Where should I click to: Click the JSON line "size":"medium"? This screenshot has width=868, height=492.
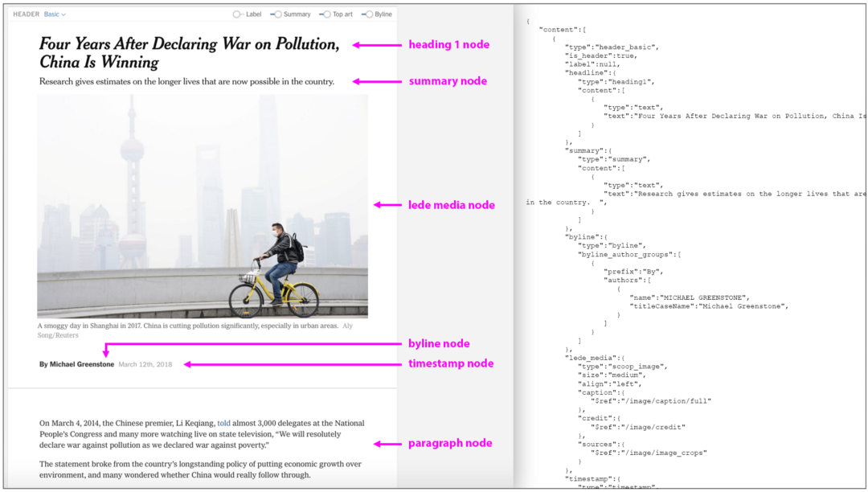tap(612, 375)
